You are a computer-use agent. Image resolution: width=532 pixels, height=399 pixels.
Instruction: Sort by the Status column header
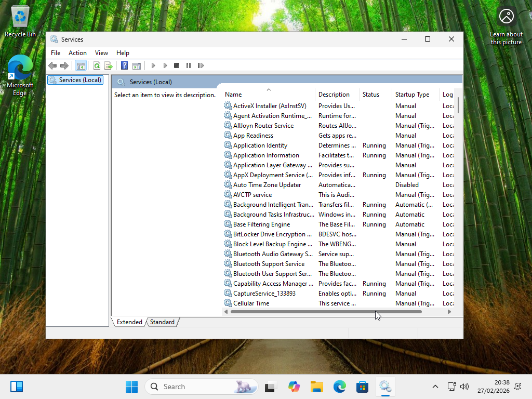tap(375, 95)
